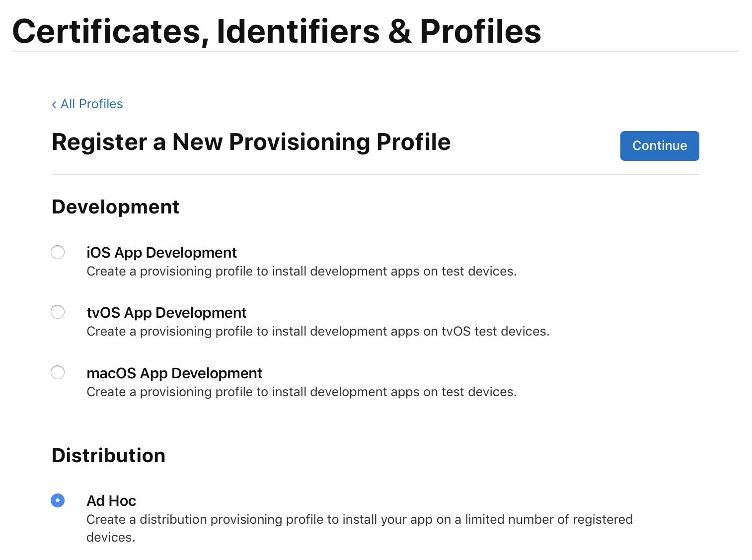Viewport: 752px width, 560px height.
Task: Click the tvOS App Development label text
Action: pos(166,313)
